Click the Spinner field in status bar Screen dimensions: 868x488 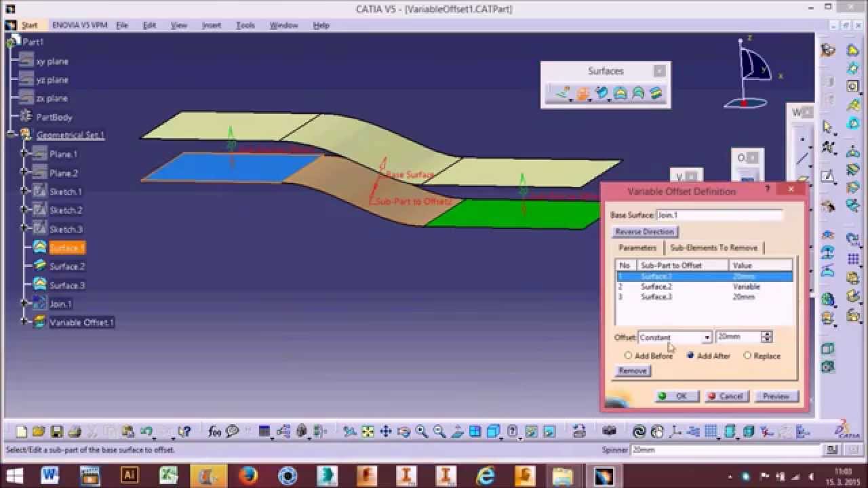727,449
